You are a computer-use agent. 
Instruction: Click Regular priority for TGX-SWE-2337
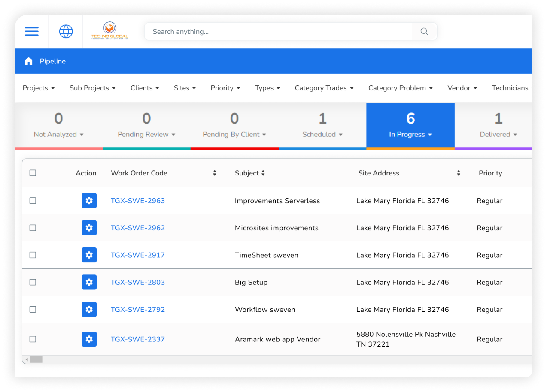489,339
